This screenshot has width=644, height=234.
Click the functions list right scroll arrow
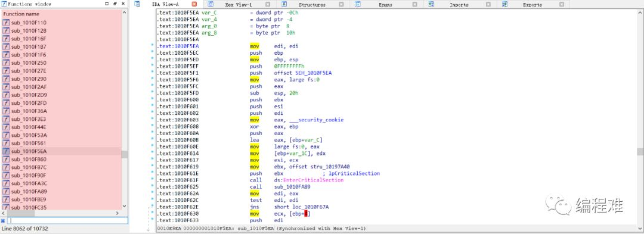[117, 213]
